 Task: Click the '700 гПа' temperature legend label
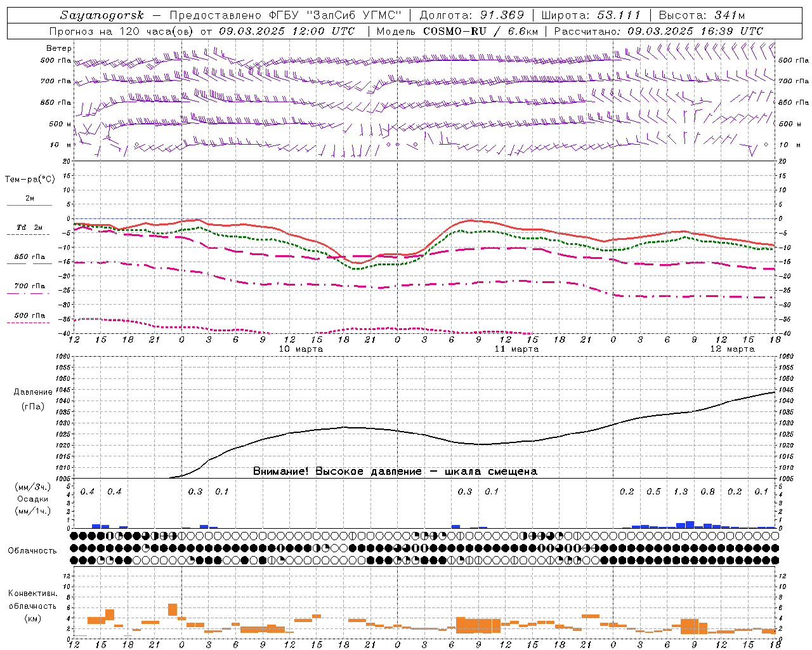tap(30, 286)
